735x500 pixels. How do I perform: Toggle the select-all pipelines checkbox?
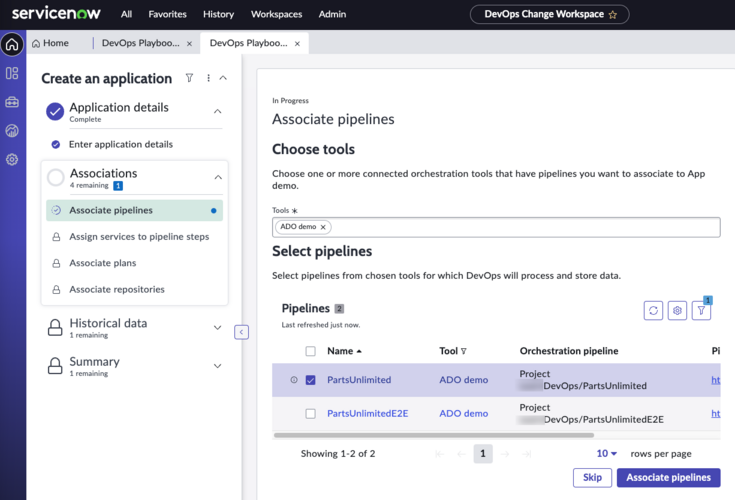[310, 351]
